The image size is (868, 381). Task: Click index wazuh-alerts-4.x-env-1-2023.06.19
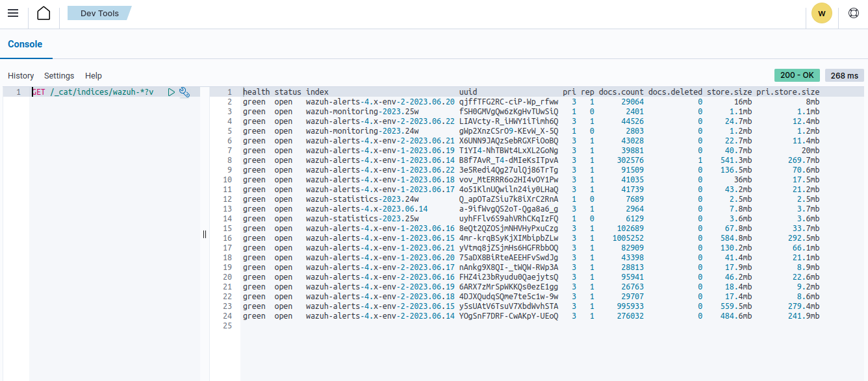pyautogui.click(x=380, y=151)
